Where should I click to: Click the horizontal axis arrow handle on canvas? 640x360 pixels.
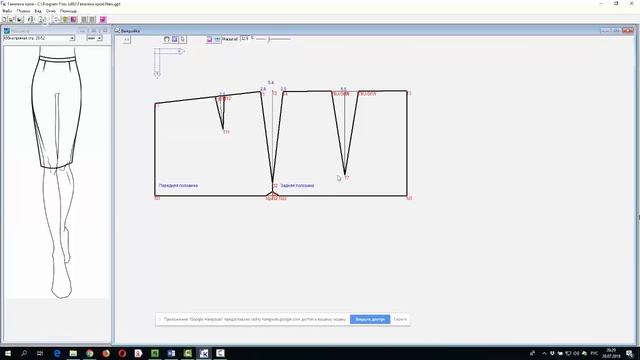point(181,51)
